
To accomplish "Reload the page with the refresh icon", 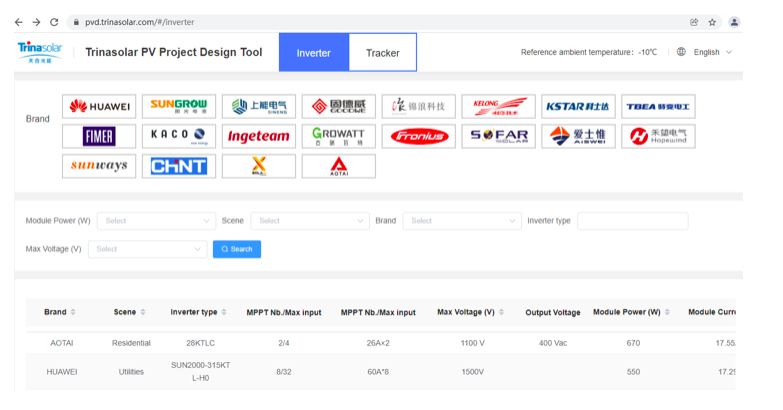I will (54, 22).
